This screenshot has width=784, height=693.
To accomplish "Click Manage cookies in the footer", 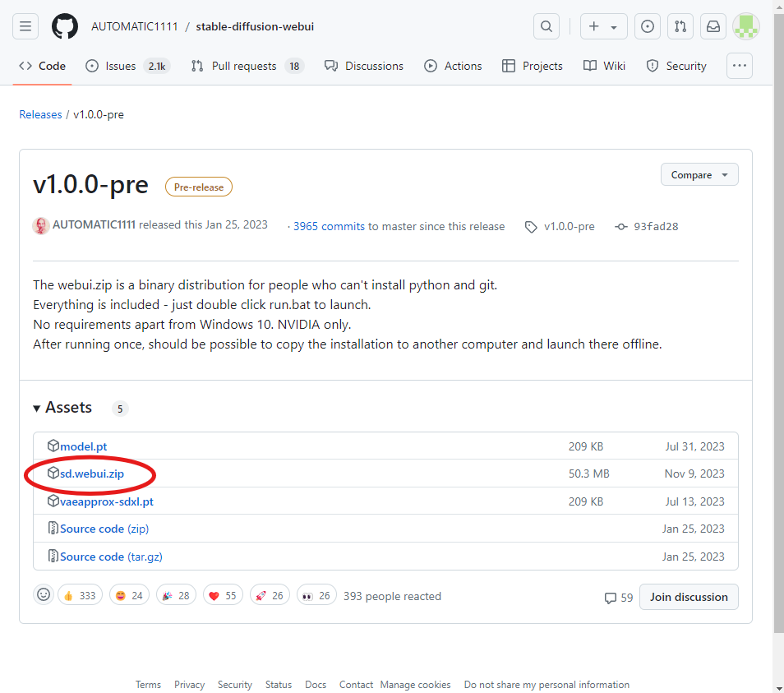I will 415,685.
